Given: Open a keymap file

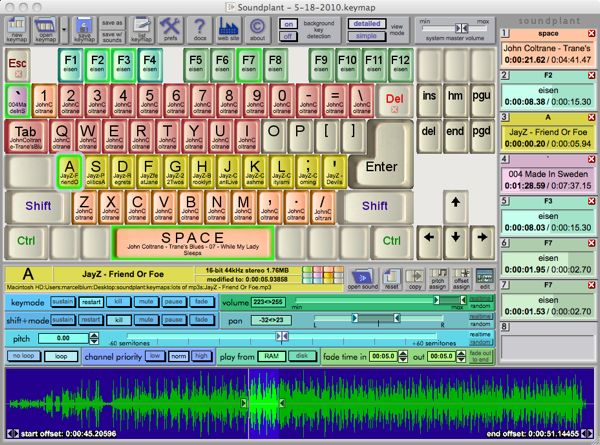Looking at the screenshot, I should (46, 29).
